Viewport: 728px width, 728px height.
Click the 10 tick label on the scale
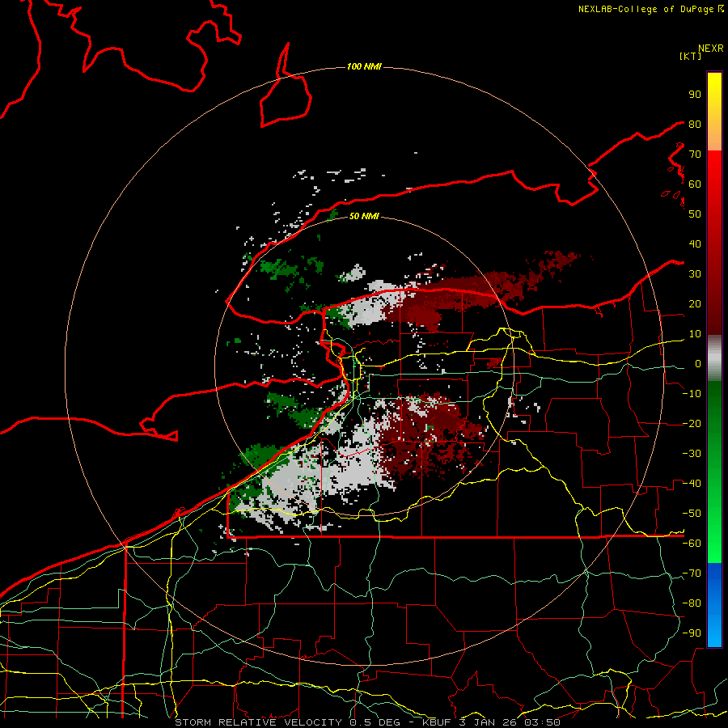click(695, 334)
